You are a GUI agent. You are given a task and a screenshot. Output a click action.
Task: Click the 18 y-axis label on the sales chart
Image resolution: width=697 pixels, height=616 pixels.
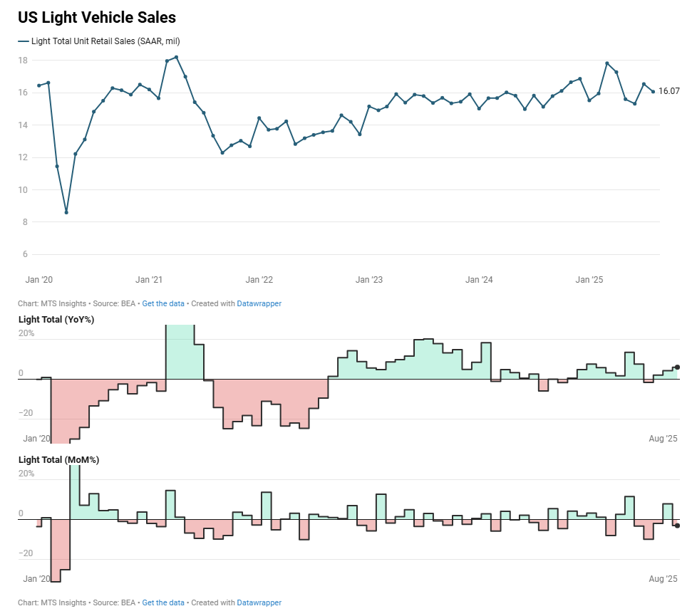23,61
